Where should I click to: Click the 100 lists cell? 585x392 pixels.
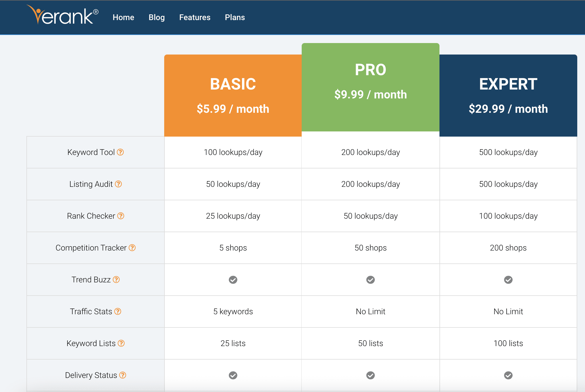508,343
